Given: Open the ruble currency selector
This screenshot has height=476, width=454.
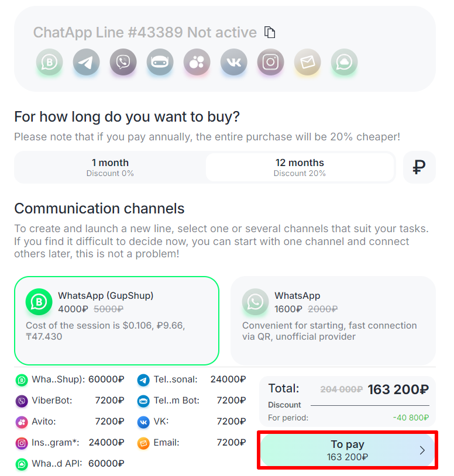Looking at the screenshot, I should point(419,168).
